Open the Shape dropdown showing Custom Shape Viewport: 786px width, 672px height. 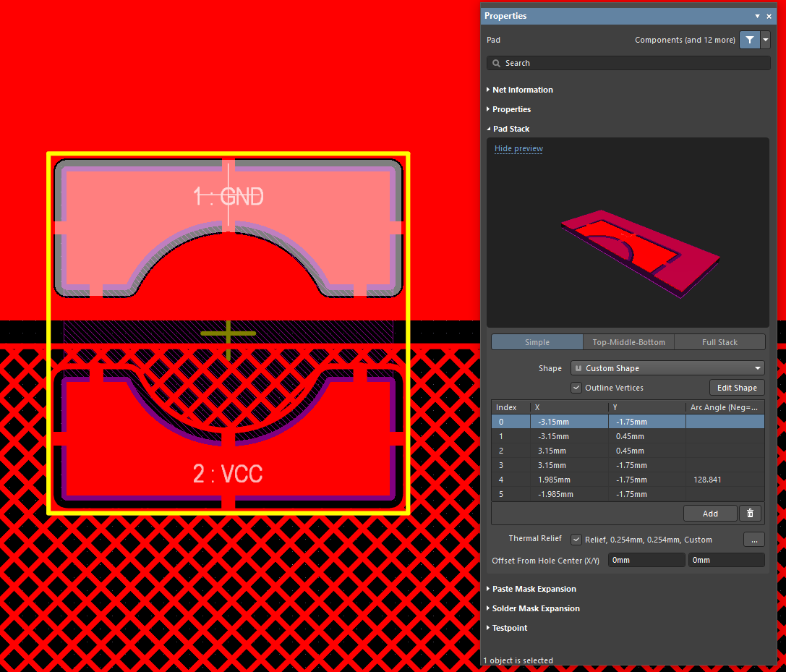(667, 368)
